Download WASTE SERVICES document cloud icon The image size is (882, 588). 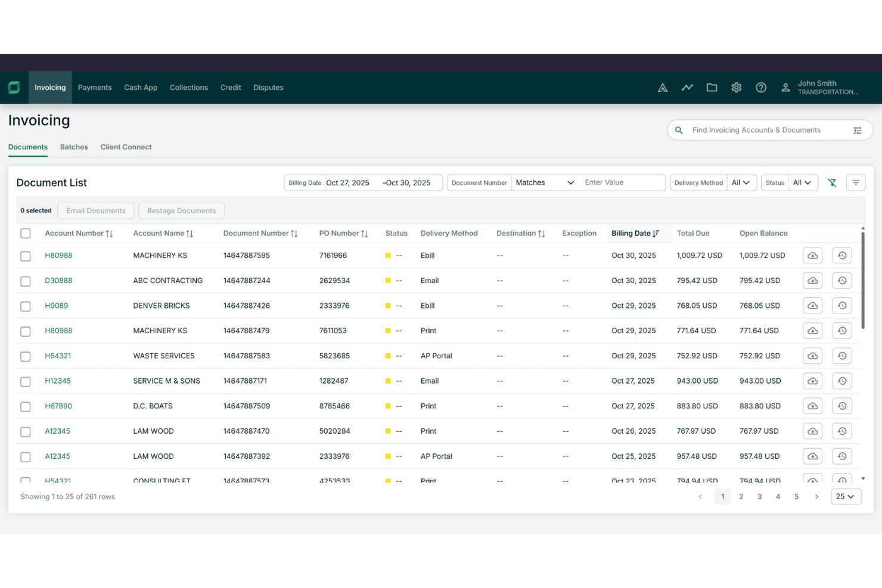click(813, 356)
